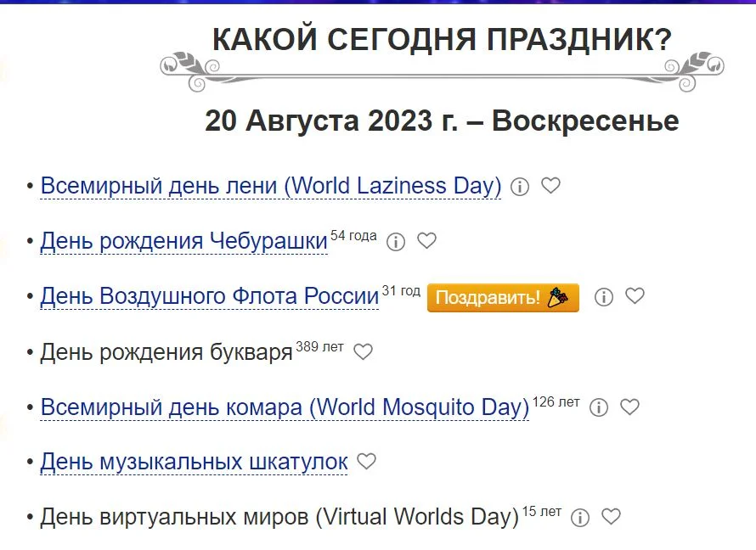
Task: Favorite the World Mosquito Day holiday
Action: (629, 407)
